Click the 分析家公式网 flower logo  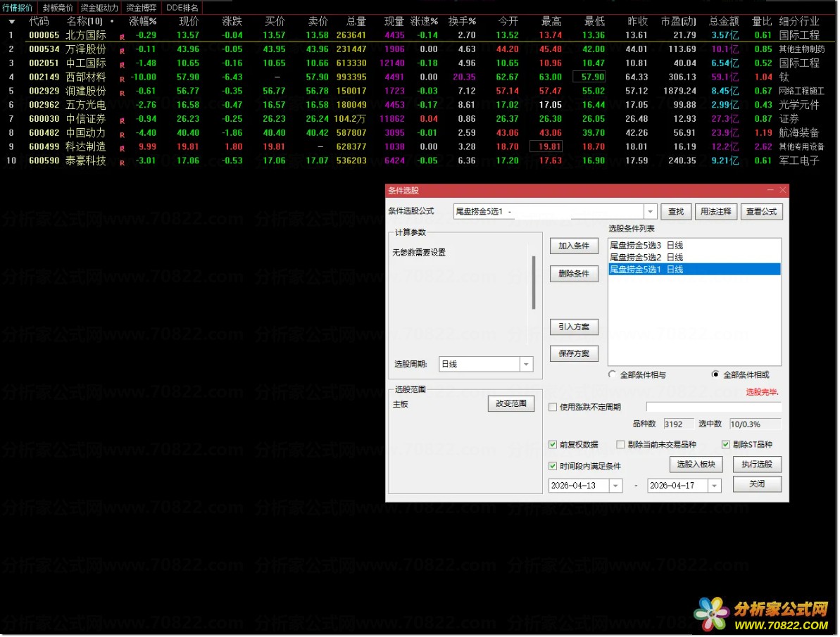[x=711, y=614]
